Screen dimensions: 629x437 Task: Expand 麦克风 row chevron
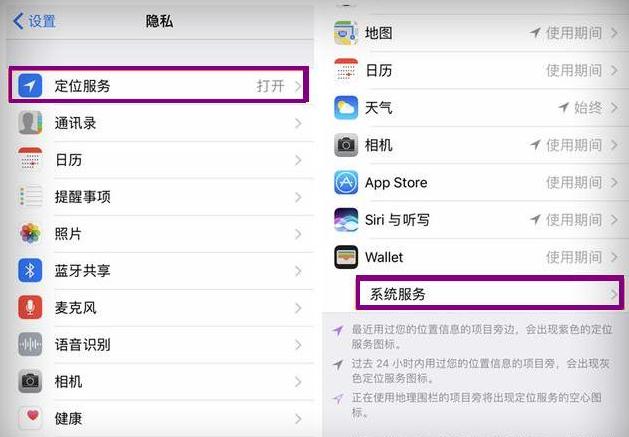click(298, 308)
